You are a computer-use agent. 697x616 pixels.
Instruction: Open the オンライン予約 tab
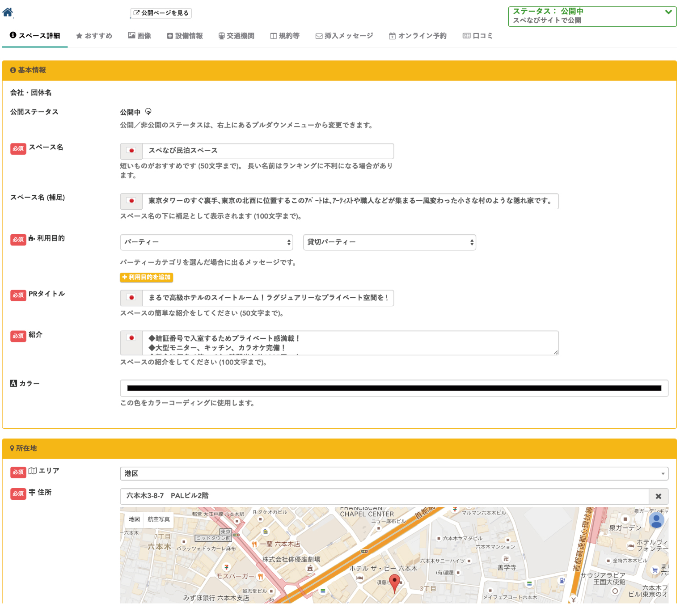click(418, 36)
